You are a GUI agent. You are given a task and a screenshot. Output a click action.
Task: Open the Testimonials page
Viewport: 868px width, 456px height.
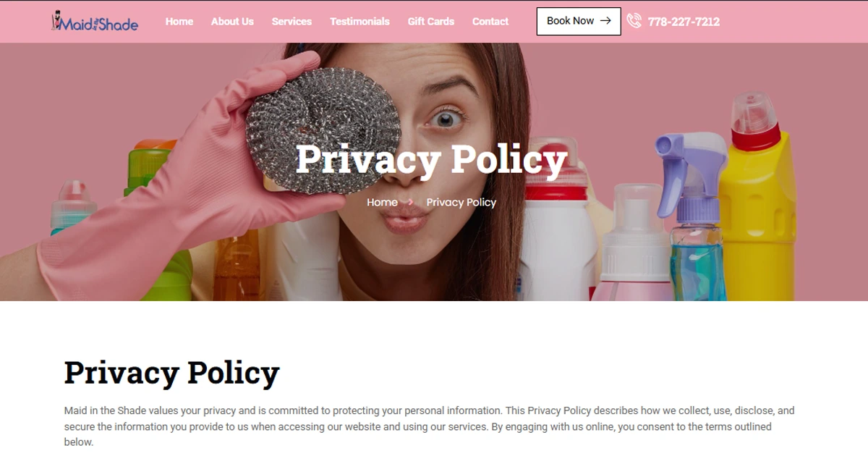[359, 22]
